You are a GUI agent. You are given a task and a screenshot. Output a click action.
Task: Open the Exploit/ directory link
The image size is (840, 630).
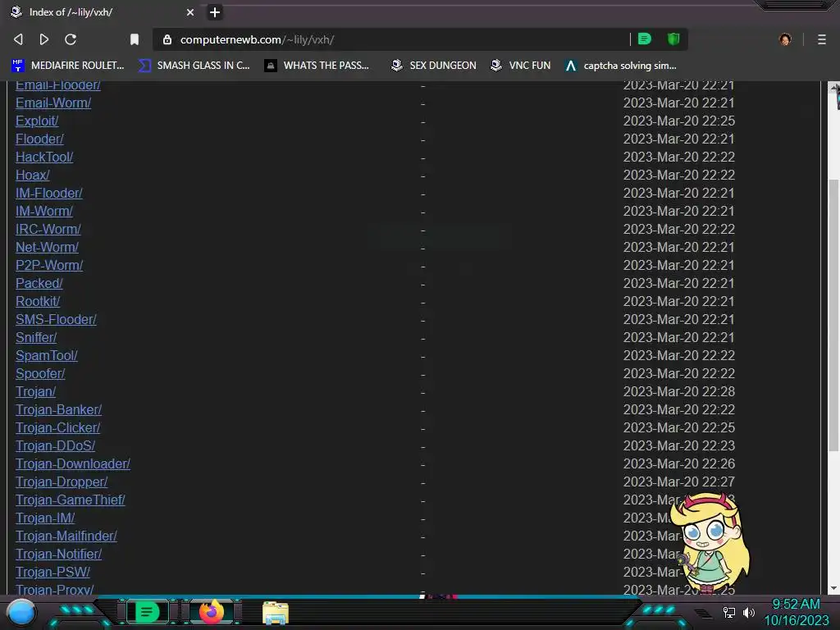[x=37, y=121]
